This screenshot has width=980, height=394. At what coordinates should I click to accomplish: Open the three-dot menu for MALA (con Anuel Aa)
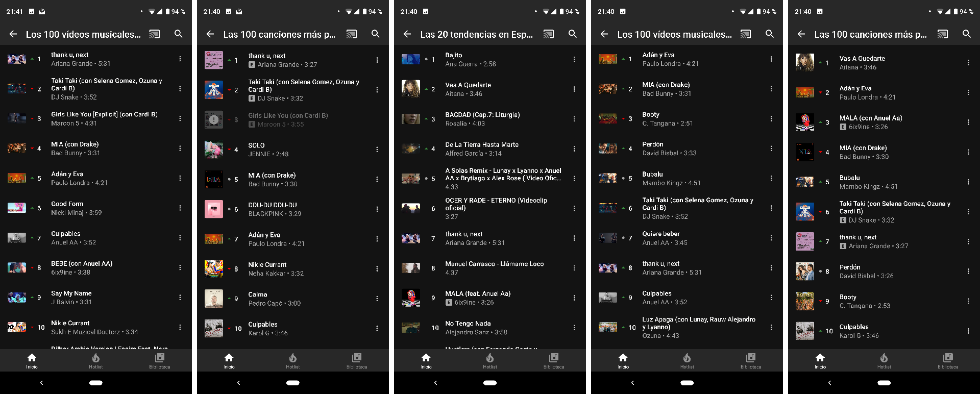968,122
